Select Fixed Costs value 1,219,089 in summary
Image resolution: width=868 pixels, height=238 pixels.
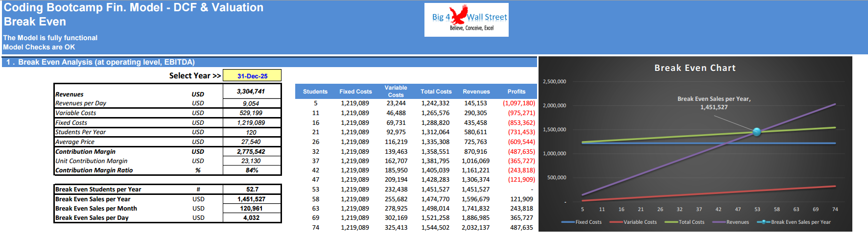[x=252, y=123]
